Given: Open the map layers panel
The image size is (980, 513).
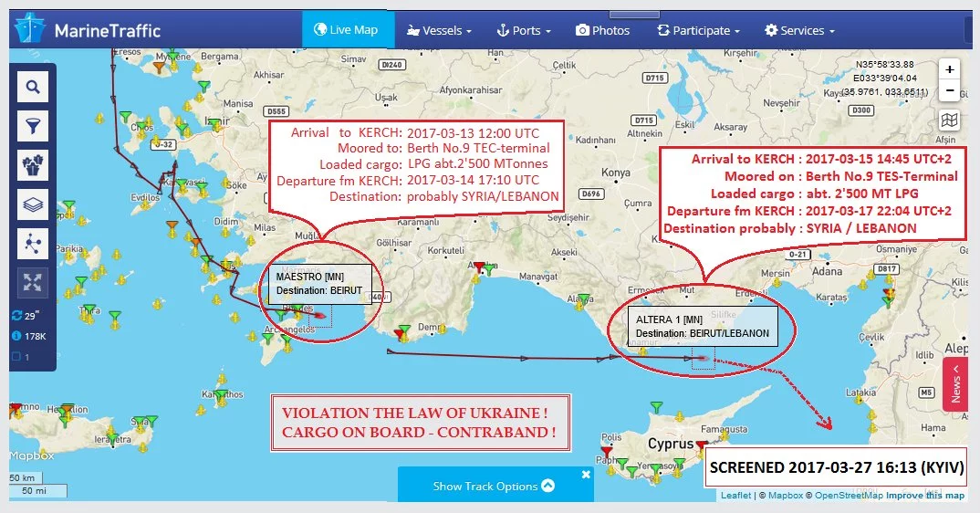Looking at the screenshot, I should point(33,204).
